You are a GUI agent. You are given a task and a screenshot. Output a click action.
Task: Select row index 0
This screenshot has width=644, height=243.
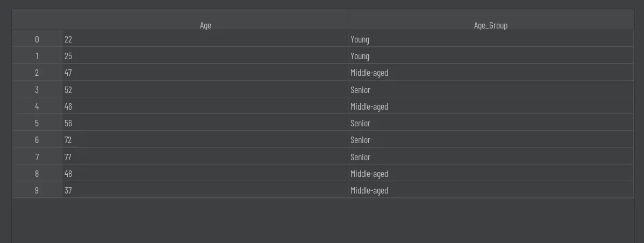(37, 39)
